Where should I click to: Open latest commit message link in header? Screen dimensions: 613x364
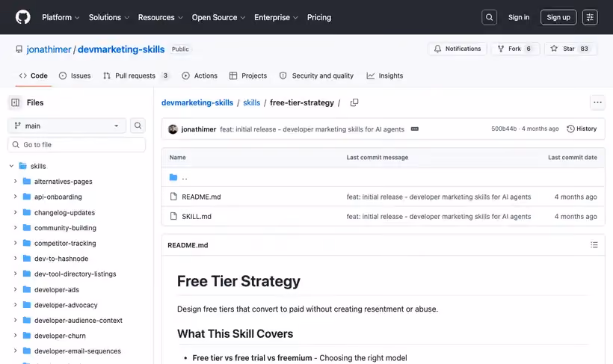[312, 129]
